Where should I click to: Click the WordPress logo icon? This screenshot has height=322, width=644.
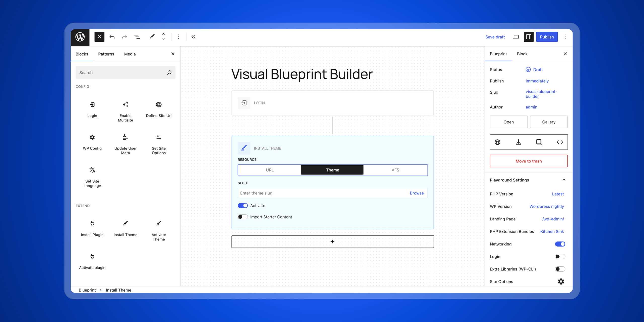coord(80,37)
